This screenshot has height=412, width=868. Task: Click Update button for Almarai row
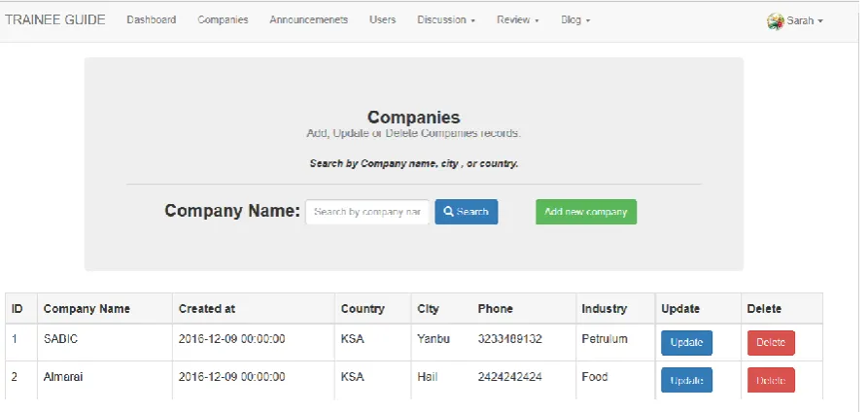pyautogui.click(x=686, y=381)
